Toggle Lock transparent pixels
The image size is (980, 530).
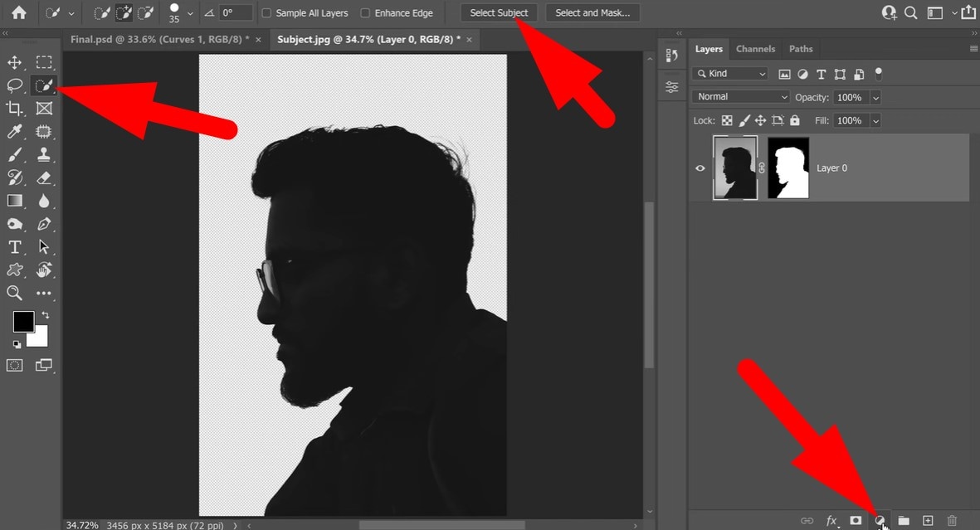pos(727,120)
